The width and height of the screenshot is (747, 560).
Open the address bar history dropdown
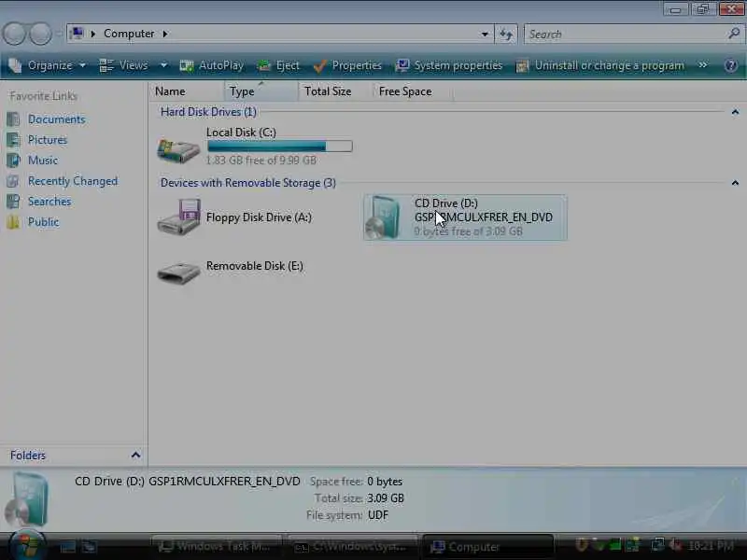(x=485, y=35)
